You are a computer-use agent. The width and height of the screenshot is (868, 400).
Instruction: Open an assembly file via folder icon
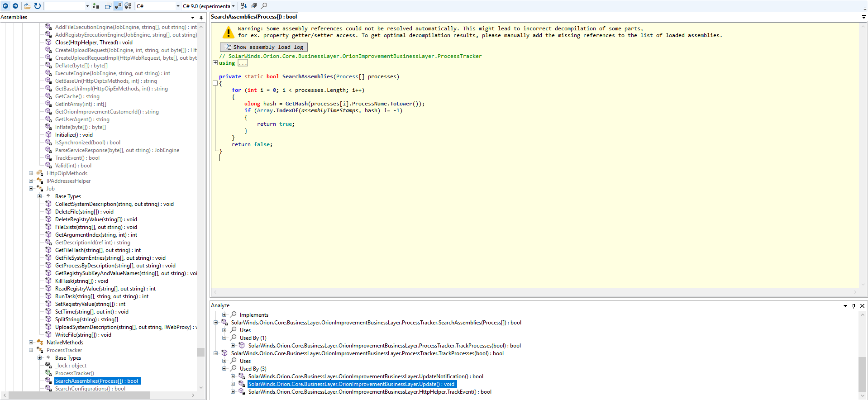27,6
